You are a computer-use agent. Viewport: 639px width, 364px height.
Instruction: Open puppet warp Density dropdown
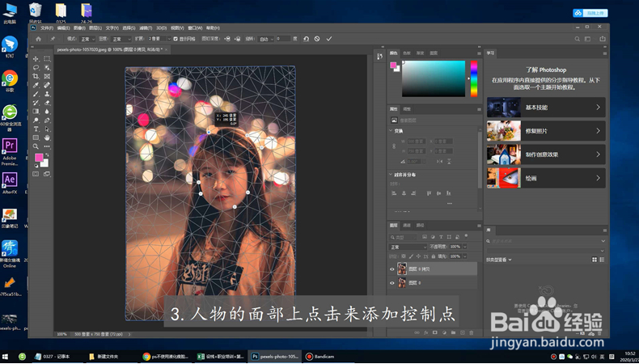121,39
